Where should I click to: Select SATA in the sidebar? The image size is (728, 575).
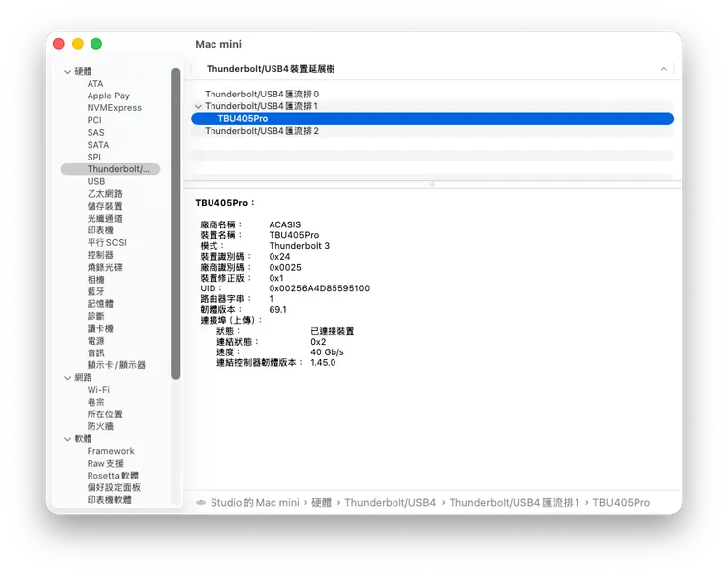(98, 145)
